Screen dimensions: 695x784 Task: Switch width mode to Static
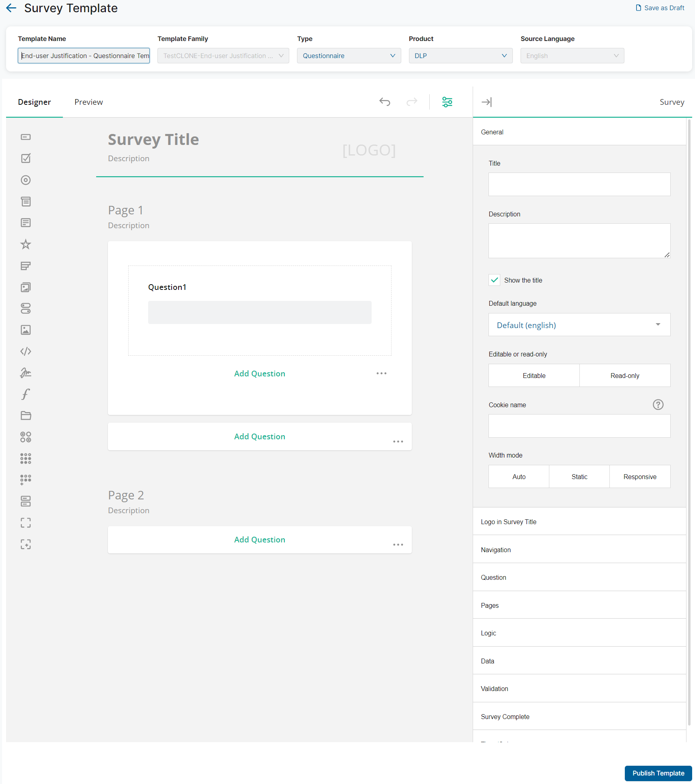(x=579, y=476)
